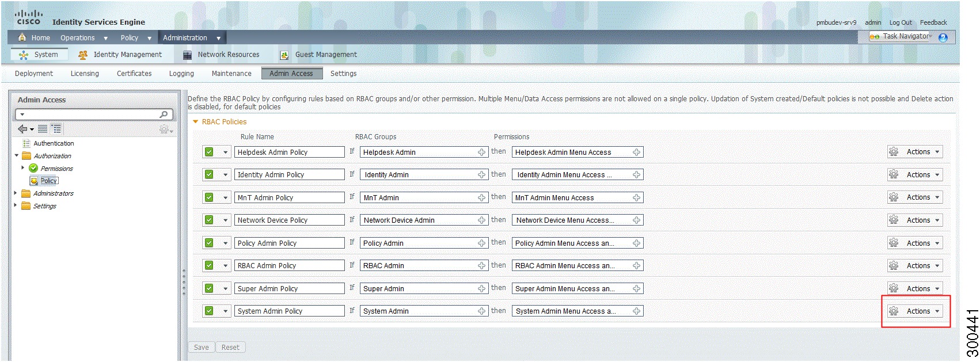Toggle status checkbox for MnT Admin Policy

[209, 198]
